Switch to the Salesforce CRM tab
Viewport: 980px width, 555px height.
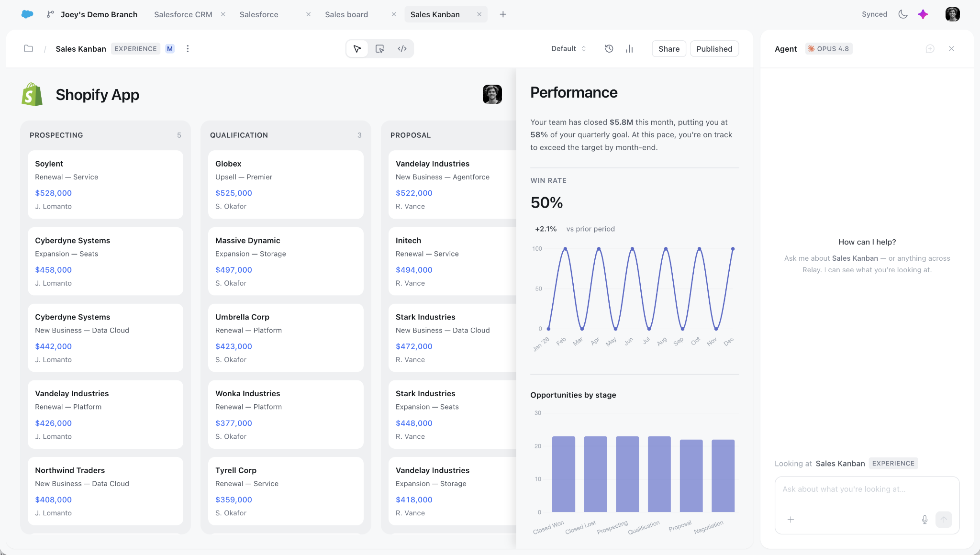click(x=183, y=14)
